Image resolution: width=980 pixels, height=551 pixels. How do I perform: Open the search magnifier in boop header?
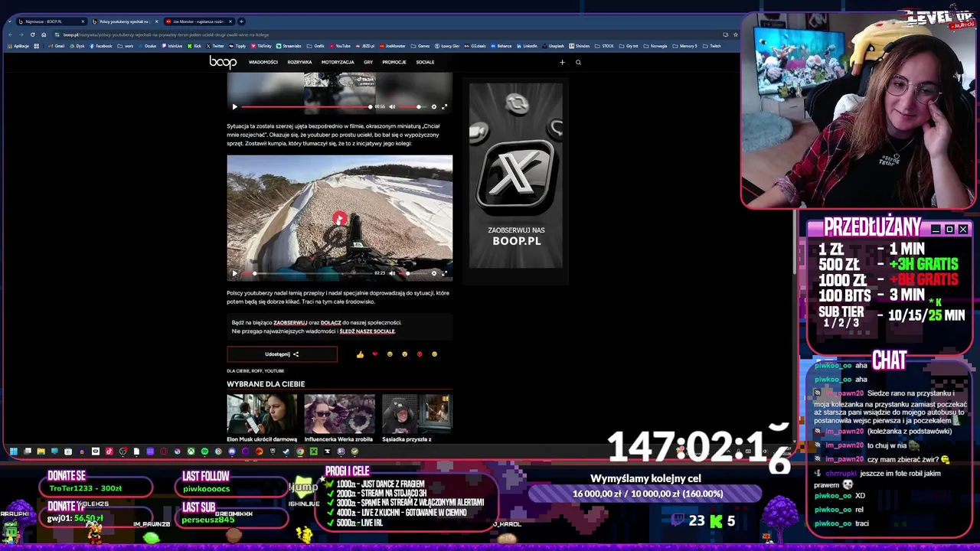click(x=578, y=62)
